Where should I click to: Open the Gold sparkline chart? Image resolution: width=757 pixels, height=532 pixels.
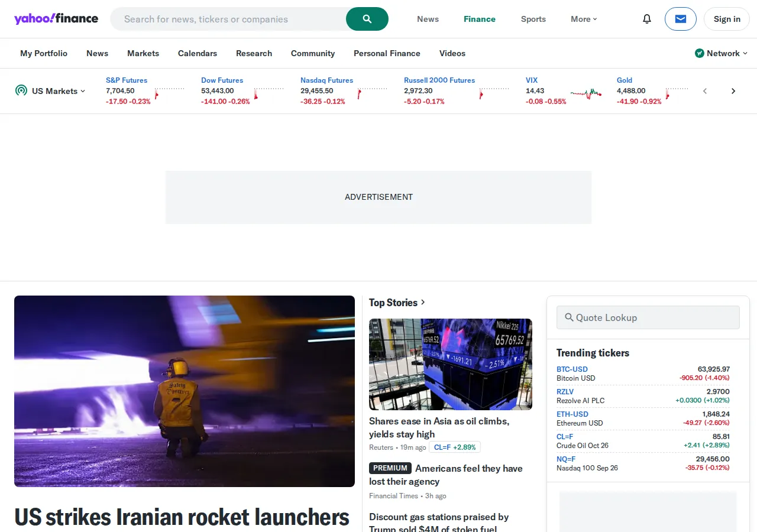[x=677, y=93]
